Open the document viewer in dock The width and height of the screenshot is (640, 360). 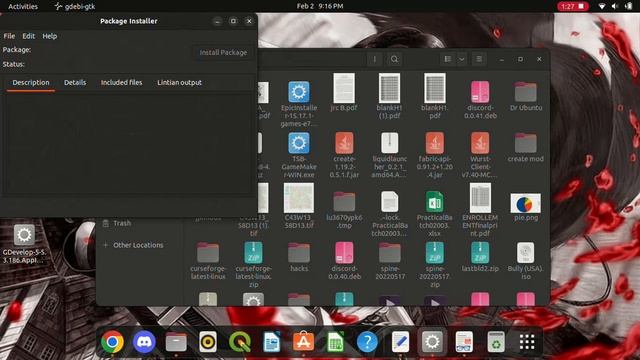coord(464,342)
